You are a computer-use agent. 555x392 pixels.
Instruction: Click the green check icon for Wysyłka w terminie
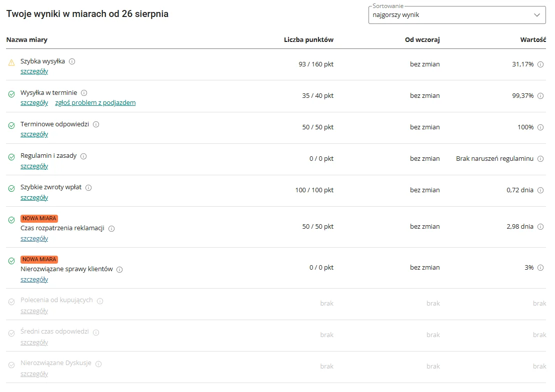tap(11, 94)
